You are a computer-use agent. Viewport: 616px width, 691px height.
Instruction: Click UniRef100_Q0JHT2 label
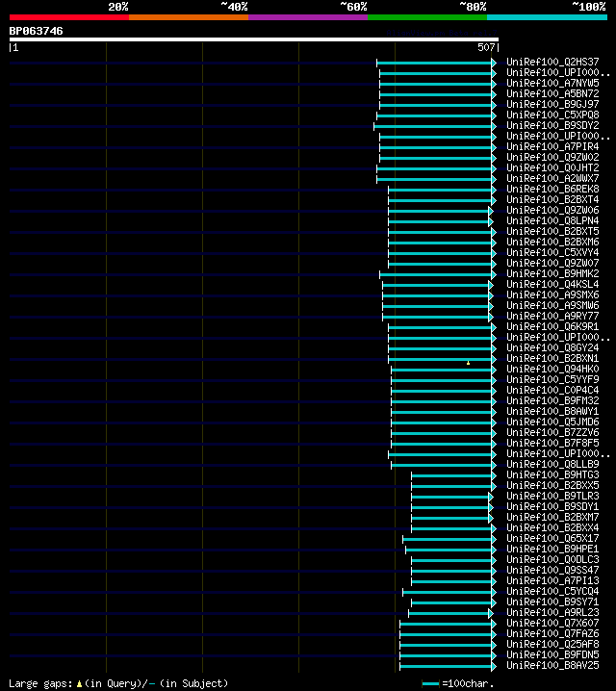point(552,167)
